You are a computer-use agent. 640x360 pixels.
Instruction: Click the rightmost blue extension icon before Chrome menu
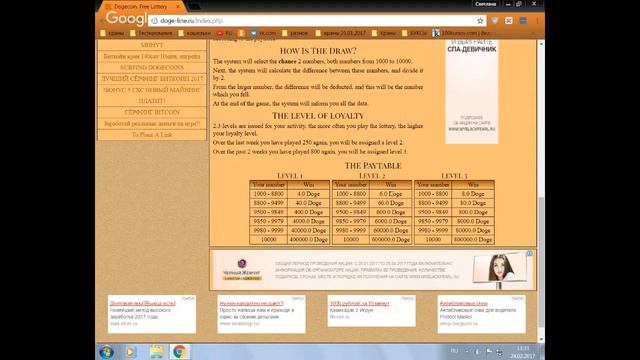pyautogui.click(x=523, y=20)
